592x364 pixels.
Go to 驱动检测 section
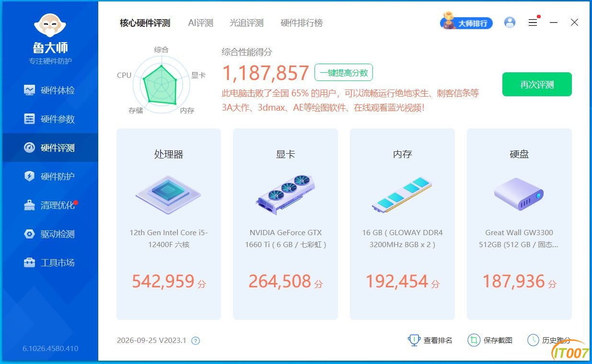50,234
